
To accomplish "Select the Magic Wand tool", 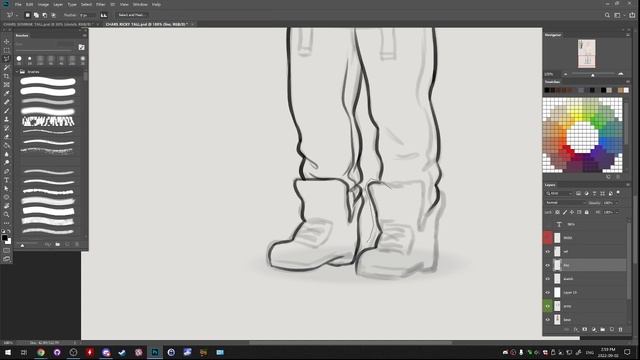I will pyautogui.click(x=7, y=67).
